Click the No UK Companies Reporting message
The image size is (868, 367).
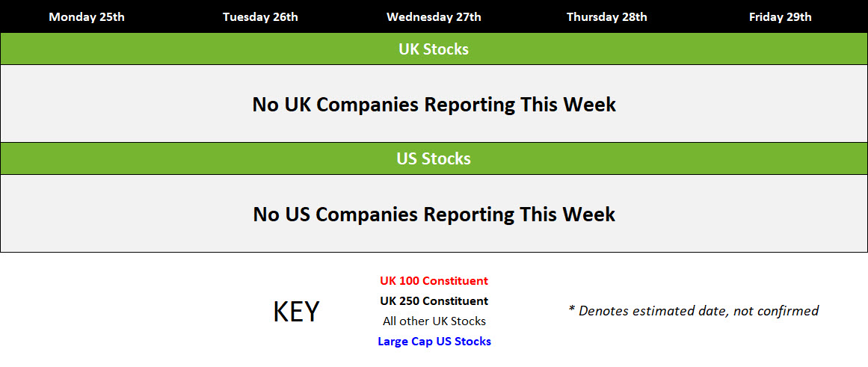tap(434, 104)
